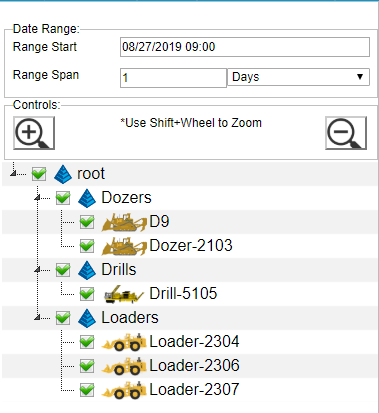379x413 pixels.
Task: Uncheck the Loader-2307 checkbox
Action: [x=87, y=390]
